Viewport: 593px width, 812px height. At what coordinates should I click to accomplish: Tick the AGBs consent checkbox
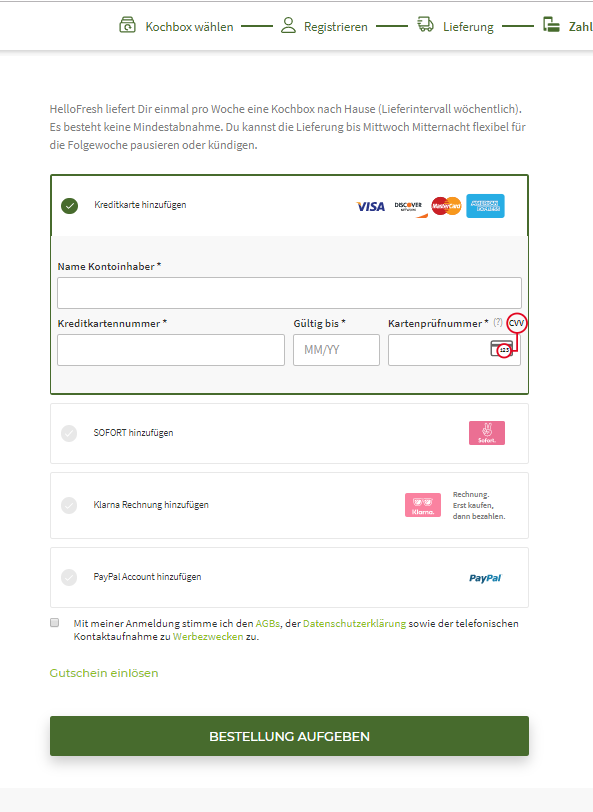(54, 622)
